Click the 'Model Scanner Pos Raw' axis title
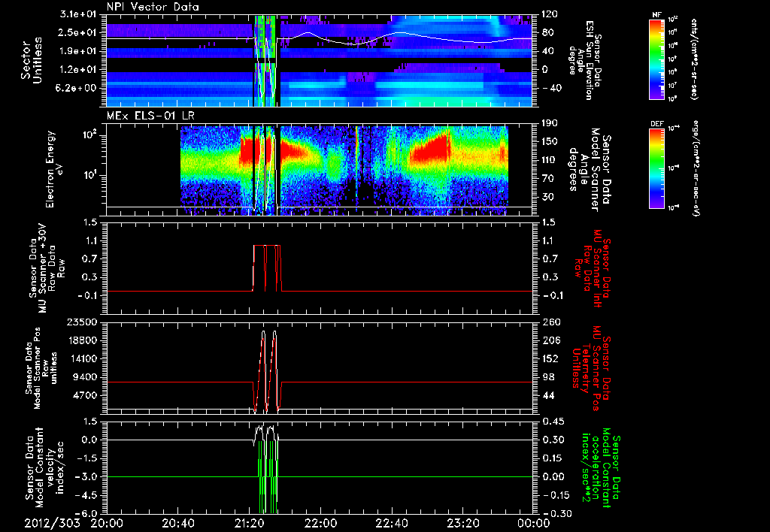 [41, 368]
